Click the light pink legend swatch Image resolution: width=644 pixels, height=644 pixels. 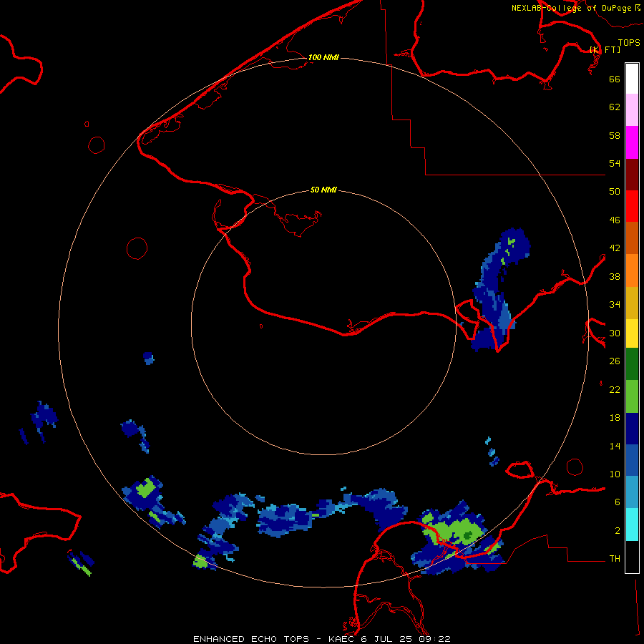pos(632,109)
